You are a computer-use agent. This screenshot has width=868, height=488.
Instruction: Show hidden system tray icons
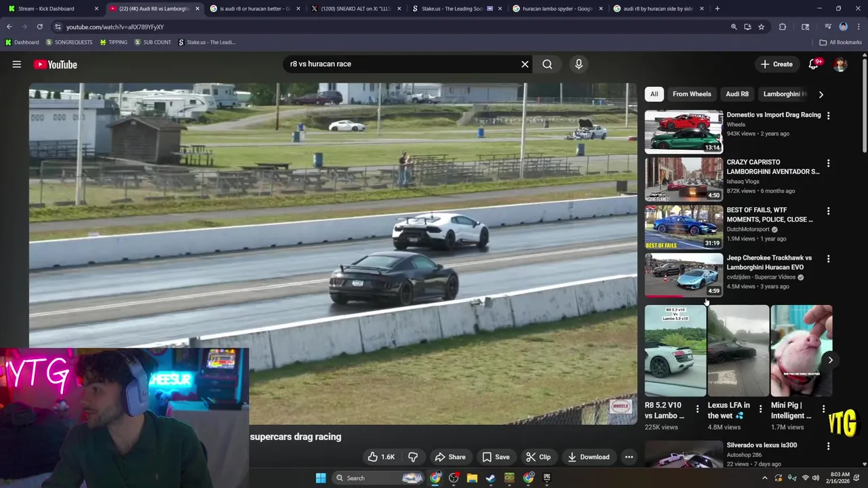(765, 478)
